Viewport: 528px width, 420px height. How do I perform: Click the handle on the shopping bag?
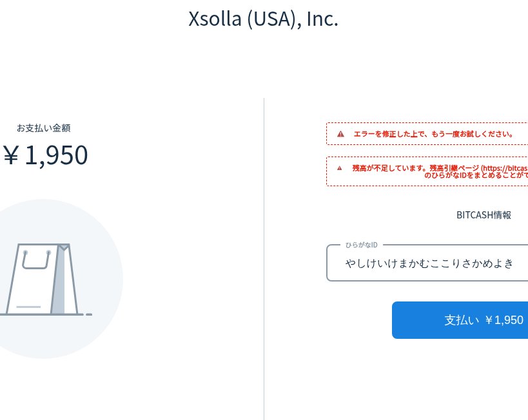click(x=36, y=259)
